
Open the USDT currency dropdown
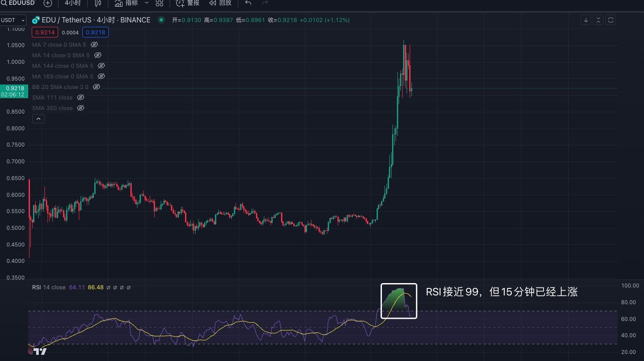13,20
